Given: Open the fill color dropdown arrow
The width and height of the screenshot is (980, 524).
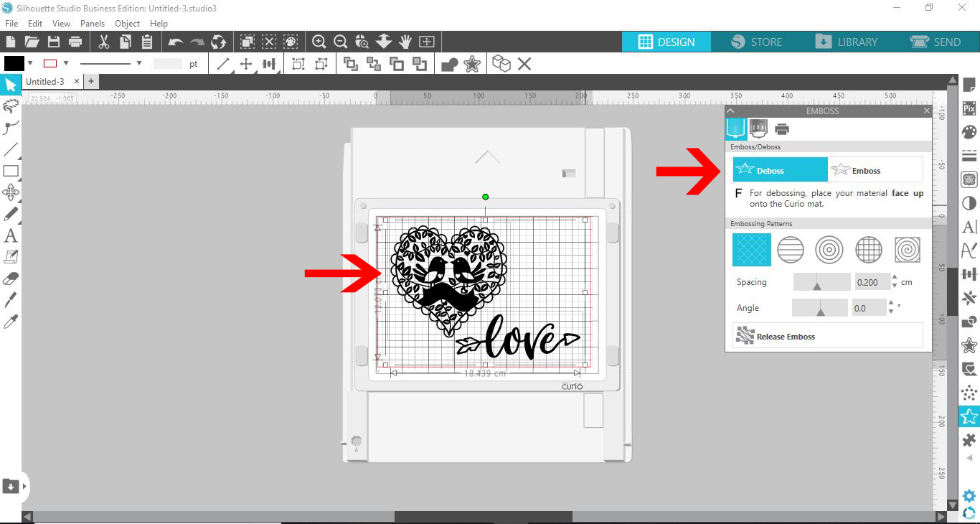Looking at the screenshot, I should click(30, 63).
